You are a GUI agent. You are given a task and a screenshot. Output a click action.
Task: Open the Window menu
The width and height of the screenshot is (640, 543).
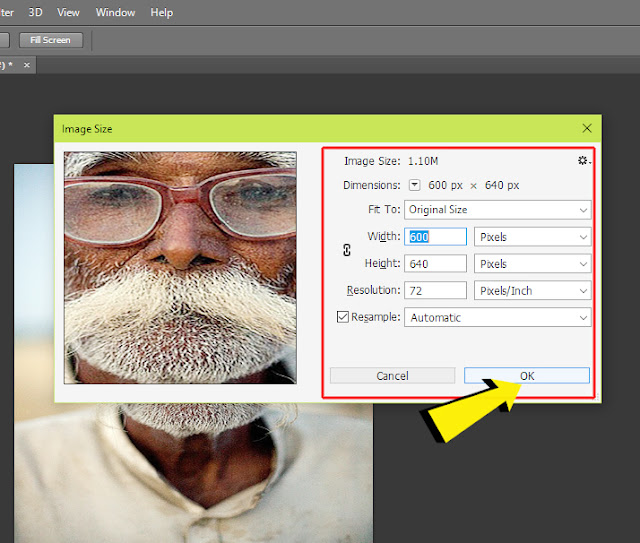click(115, 13)
